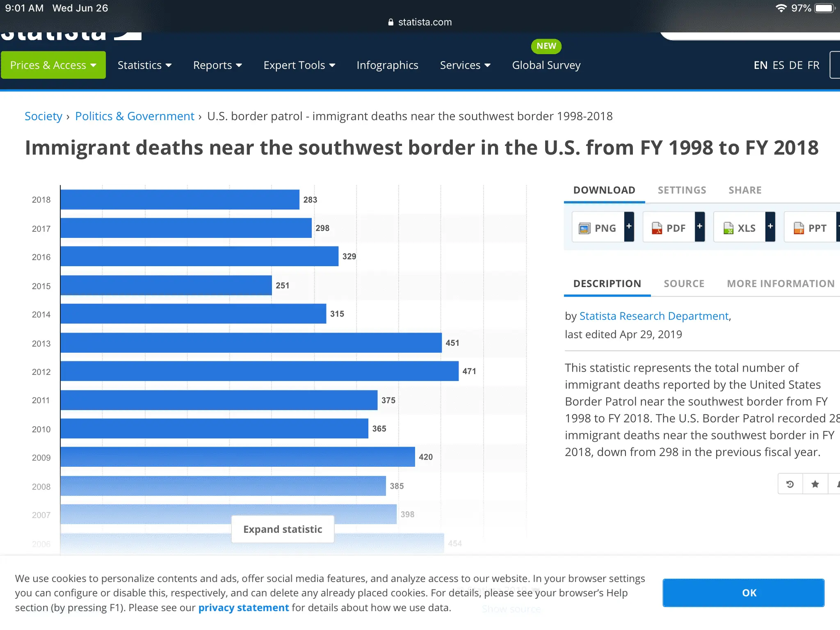Click plus button beside PDF

[700, 226]
